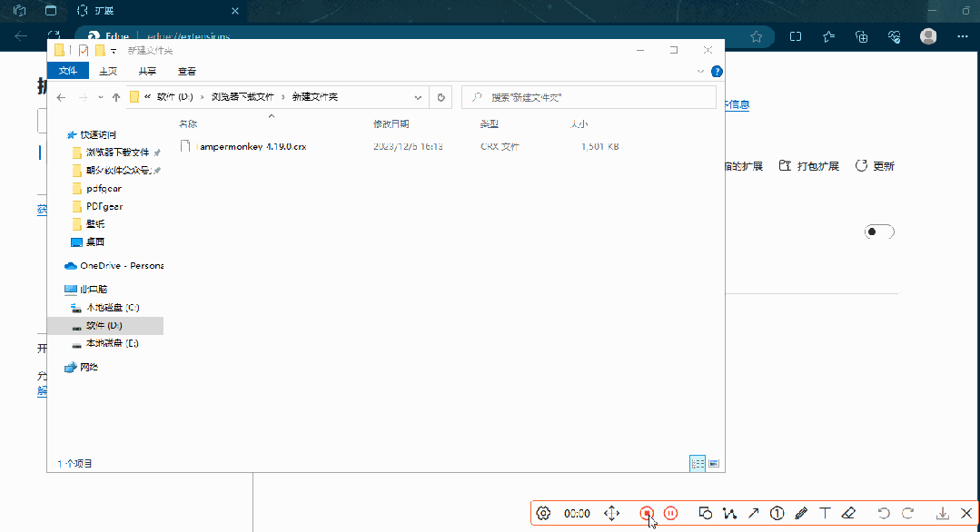Select the text annotation tool
This screenshot has width=980, height=532.
coord(825,513)
